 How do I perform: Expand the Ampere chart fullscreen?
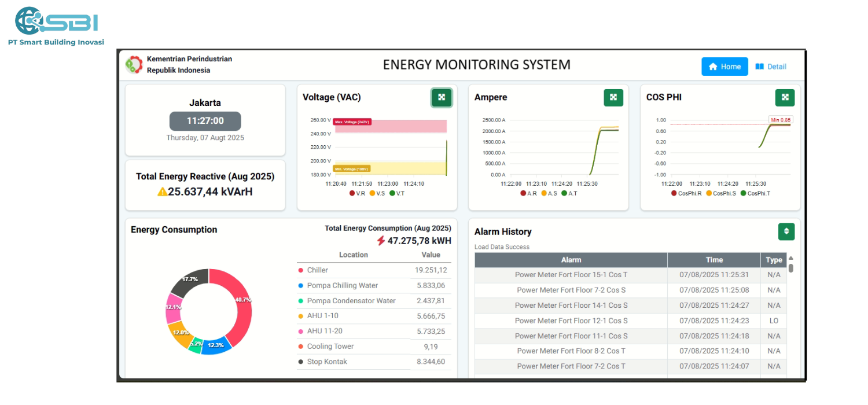point(613,98)
